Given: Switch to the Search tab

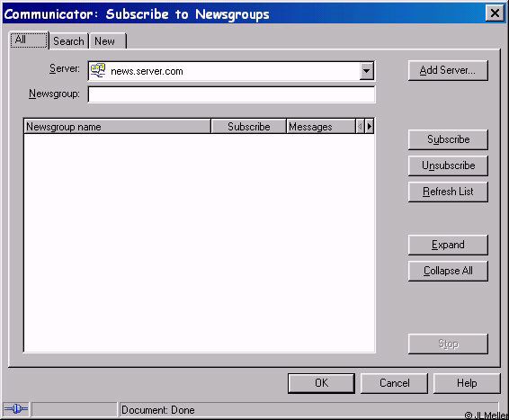Looking at the screenshot, I should point(69,41).
